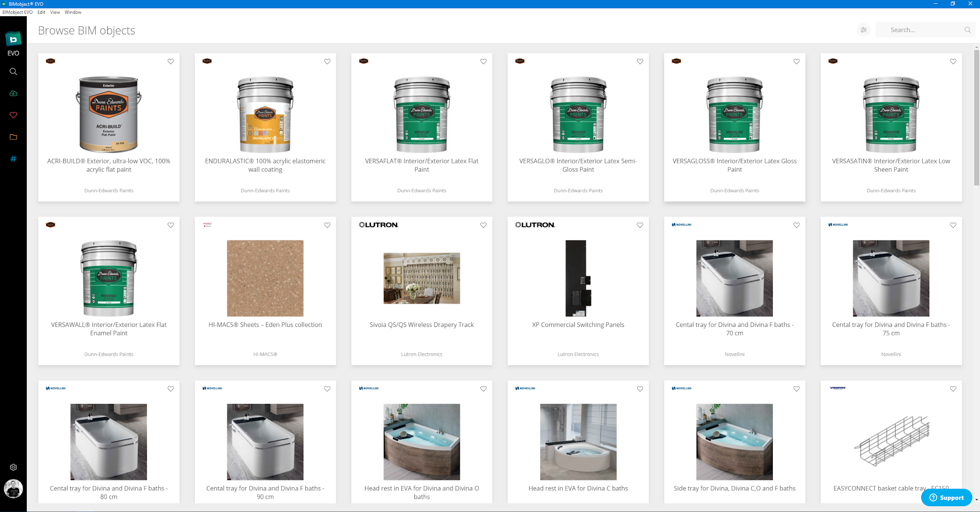980x512 pixels.
Task: Open the user profile avatar
Action: click(x=13, y=489)
